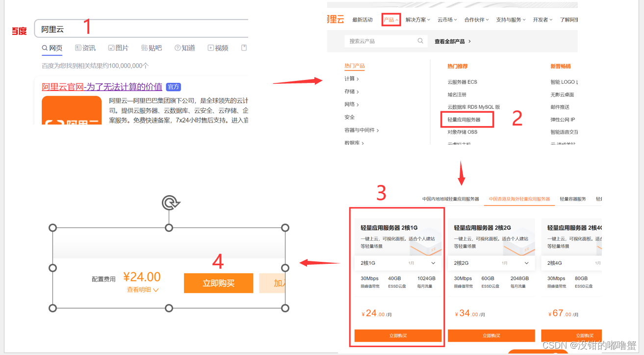Open the 无影云桌面 product link

[563, 95]
